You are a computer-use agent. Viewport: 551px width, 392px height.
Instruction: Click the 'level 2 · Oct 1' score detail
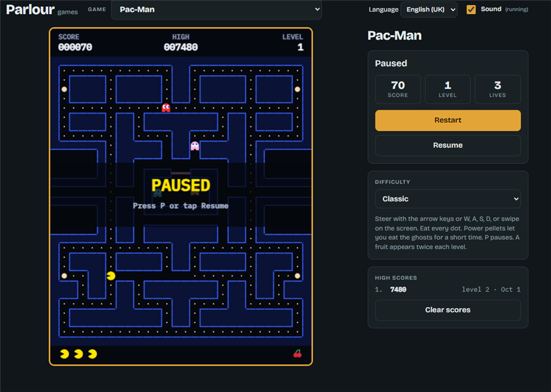coord(491,289)
